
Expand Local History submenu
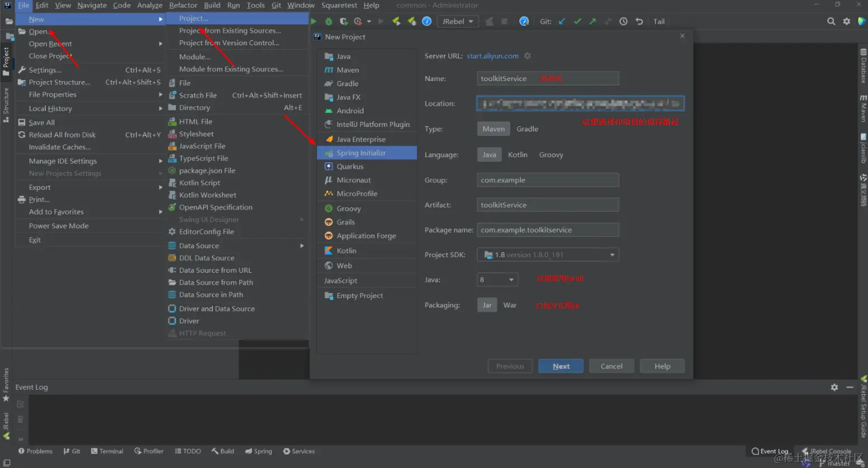90,108
